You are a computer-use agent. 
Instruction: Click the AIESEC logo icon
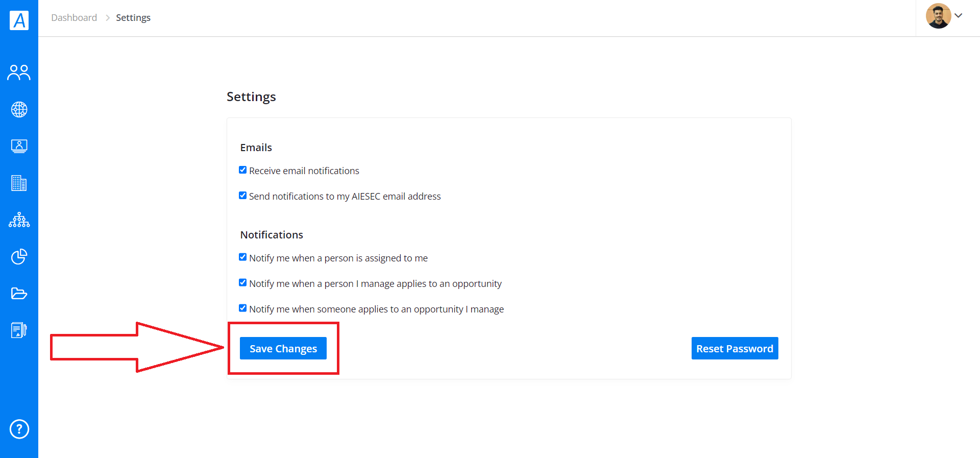click(19, 20)
